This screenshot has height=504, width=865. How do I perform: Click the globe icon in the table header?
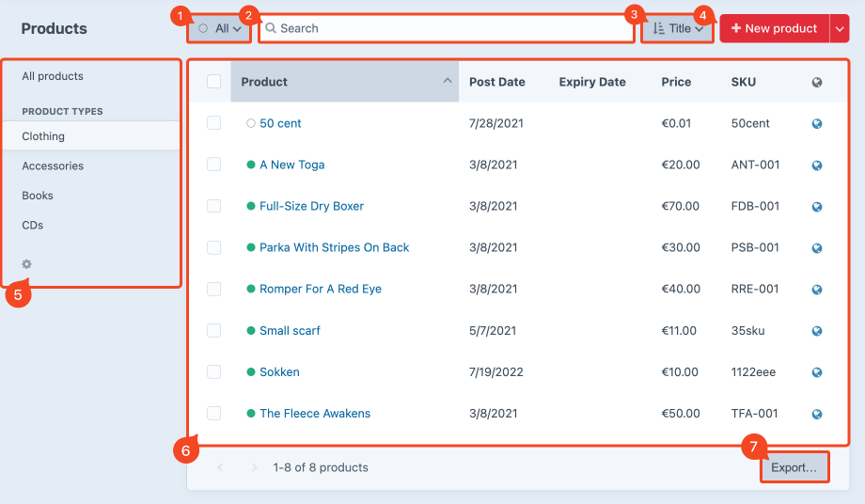817,83
